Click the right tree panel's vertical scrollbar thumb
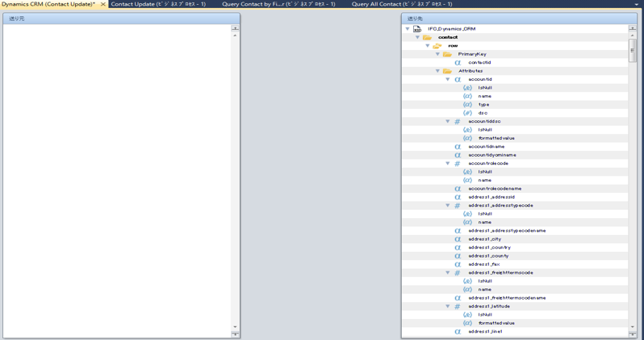The width and height of the screenshot is (644, 340). [x=632, y=50]
